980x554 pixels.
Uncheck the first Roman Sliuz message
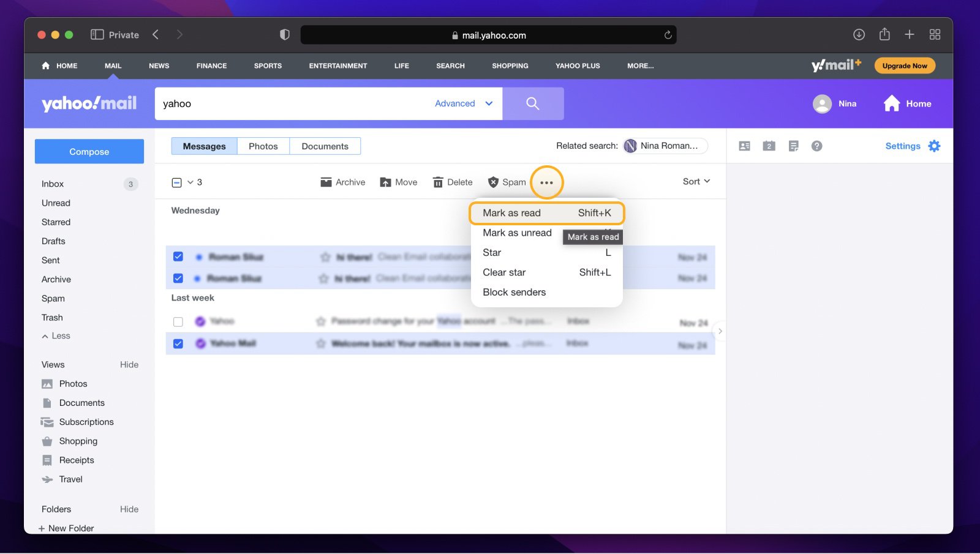click(x=178, y=256)
